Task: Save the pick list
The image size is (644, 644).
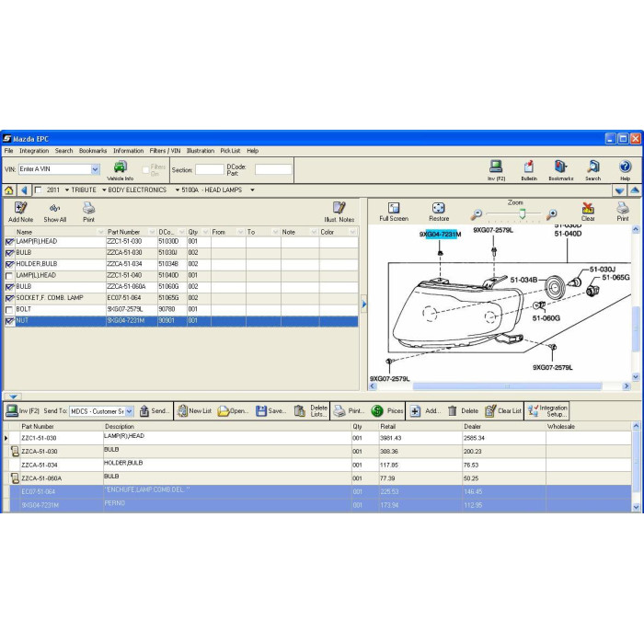Action: click(270, 410)
